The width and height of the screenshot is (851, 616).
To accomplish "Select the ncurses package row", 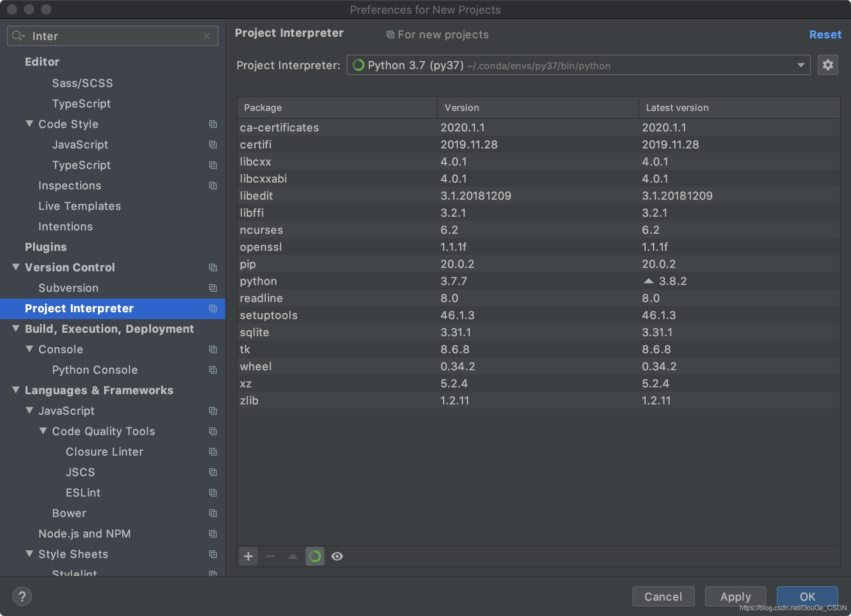I will (x=539, y=230).
